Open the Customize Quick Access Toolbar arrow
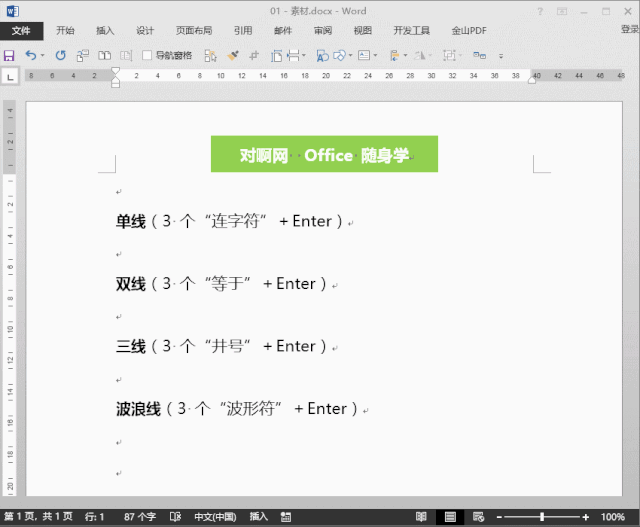Image resolution: width=640 pixels, height=527 pixels. tap(501, 56)
